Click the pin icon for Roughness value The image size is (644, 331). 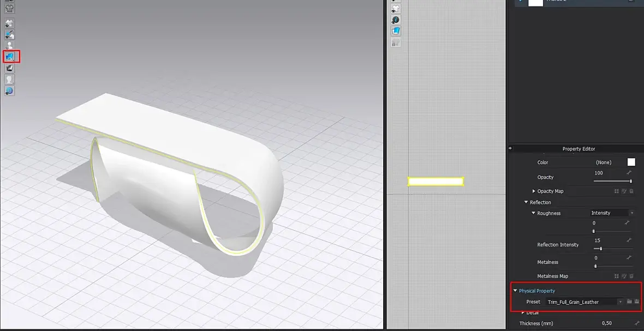[x=627, y=222]
